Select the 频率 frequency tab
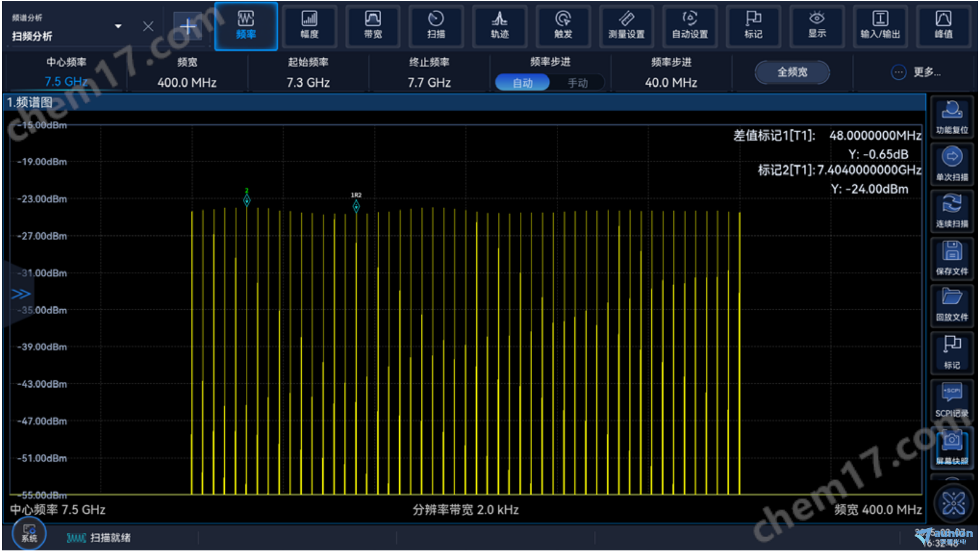The height and width of the screenshot is (551, 980). pyautogui.click(x=246, y=26)
